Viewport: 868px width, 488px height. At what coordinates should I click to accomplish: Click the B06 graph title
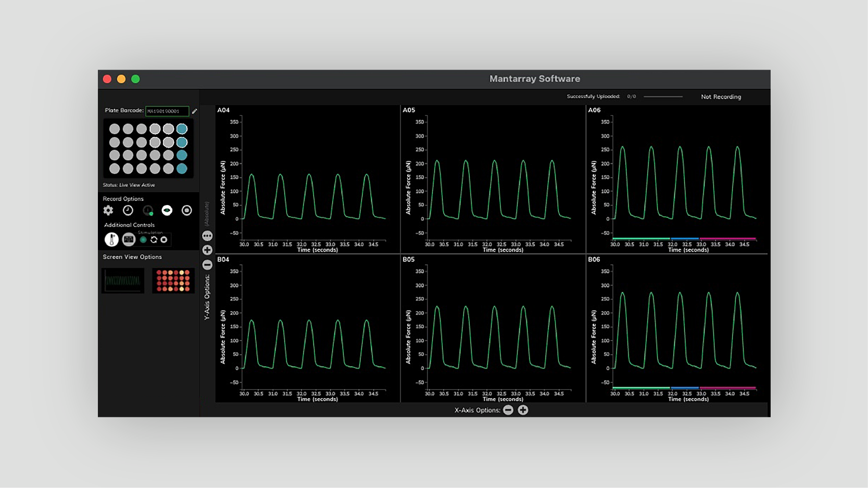tap(594, 260)
